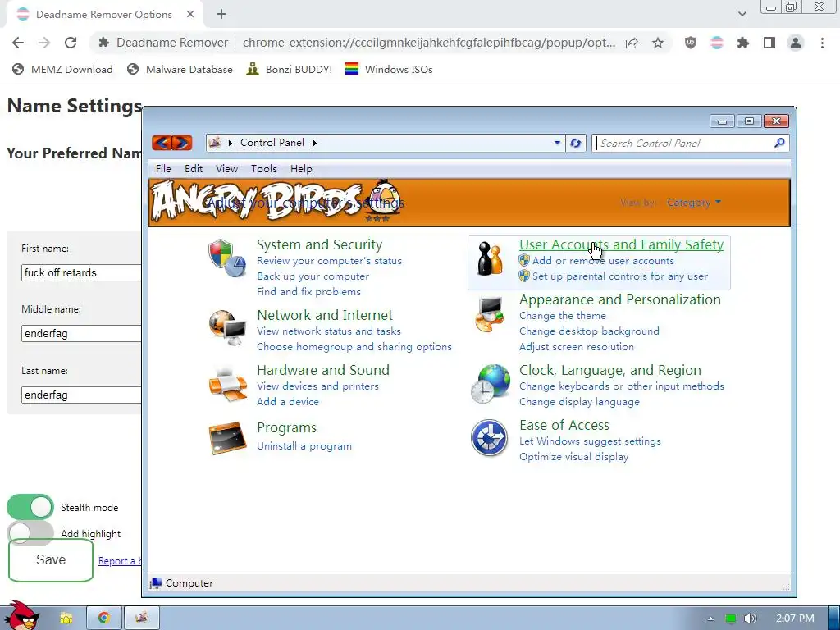Expand the arrow after Control Panel breadcrumb
The width and height of the screenshot is (840, 630).
tap(315, 143)
